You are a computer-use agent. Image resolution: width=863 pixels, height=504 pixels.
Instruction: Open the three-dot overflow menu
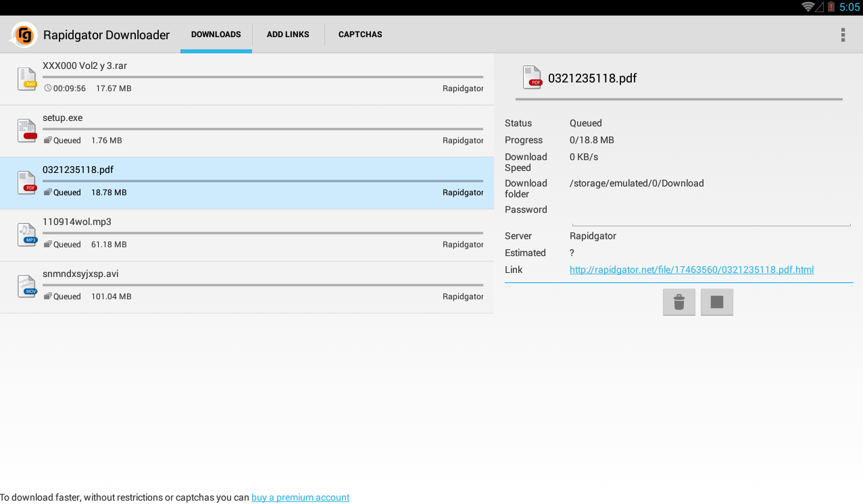coord(843,35)
